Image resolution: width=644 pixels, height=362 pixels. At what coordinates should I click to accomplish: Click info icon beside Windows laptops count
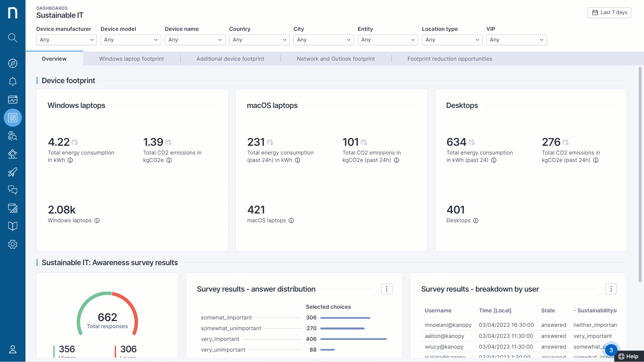click(97, 221)
